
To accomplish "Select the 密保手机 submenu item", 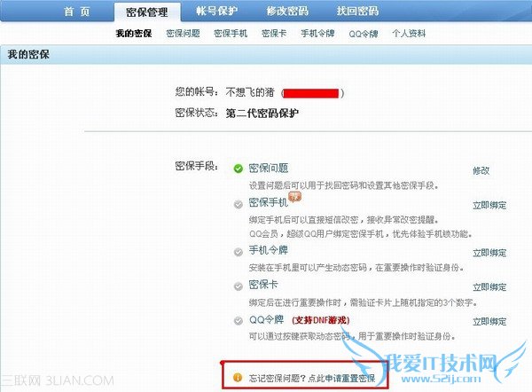I will [231, 34].
